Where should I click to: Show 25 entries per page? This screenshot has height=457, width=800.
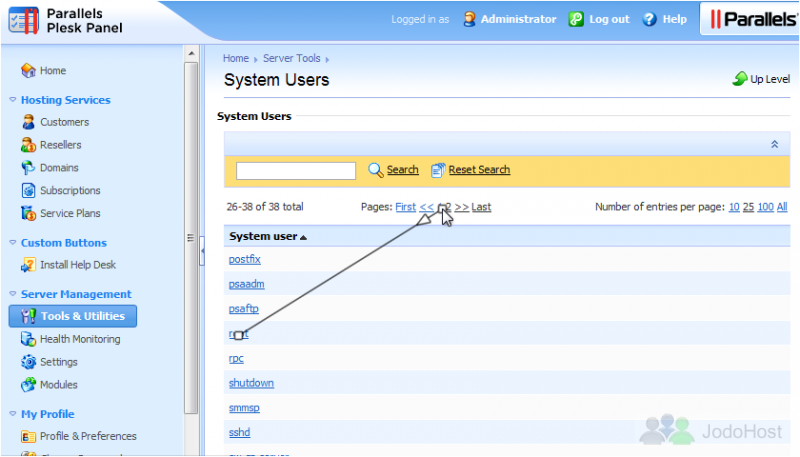click(x=748, y=207)
